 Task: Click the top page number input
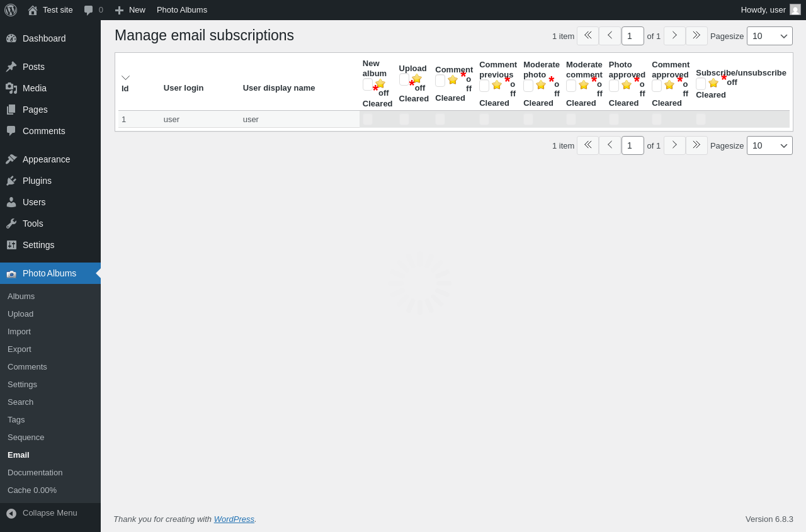633,36
